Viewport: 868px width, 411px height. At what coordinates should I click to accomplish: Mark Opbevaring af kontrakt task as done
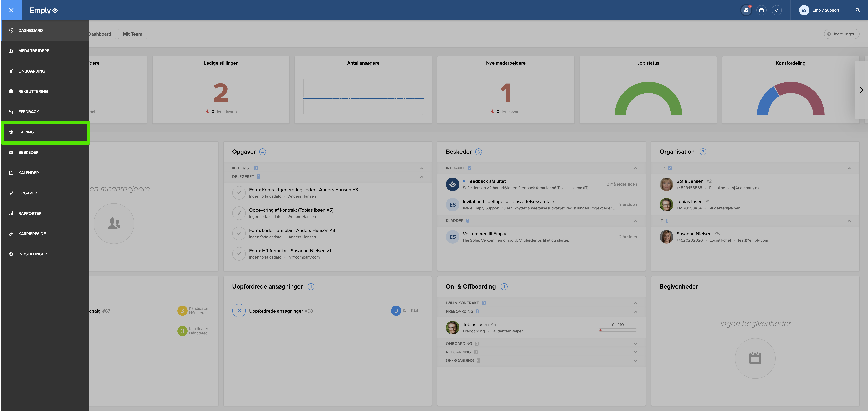click(239, 213)
